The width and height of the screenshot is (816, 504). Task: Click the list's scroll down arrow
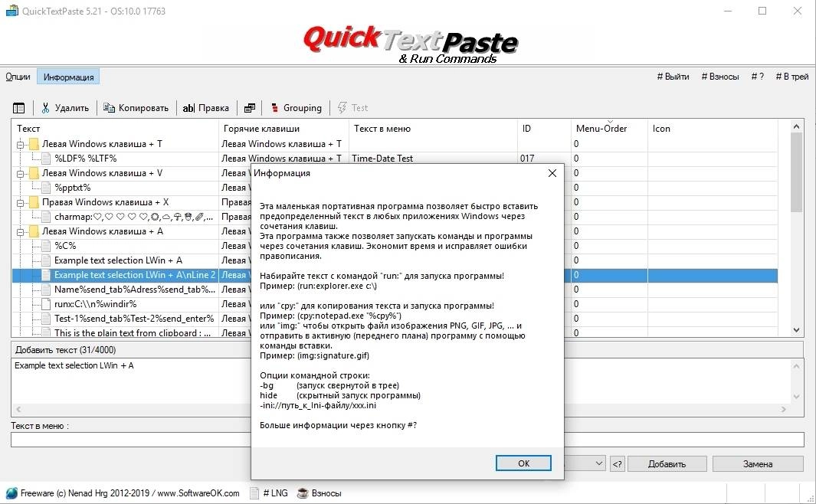click(x=796, y=330)
